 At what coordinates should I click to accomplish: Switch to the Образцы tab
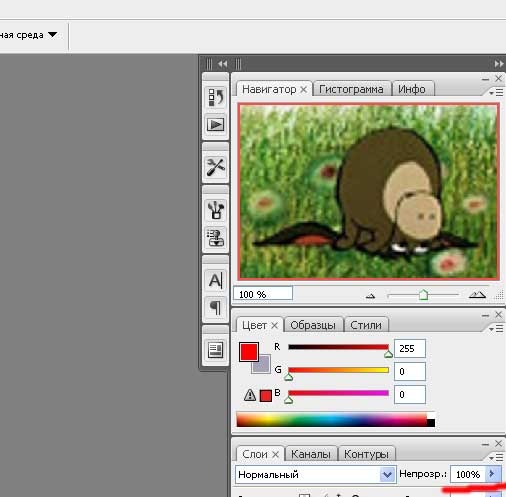point(313,325)
